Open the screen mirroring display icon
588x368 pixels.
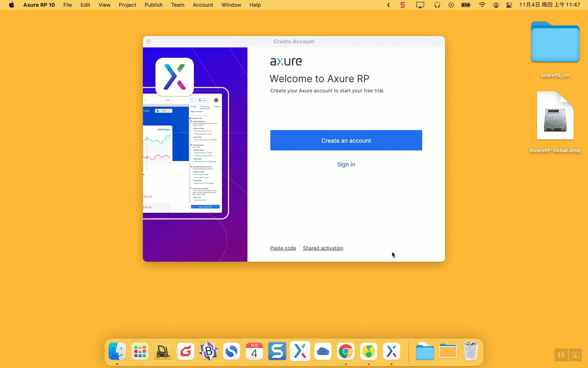[x=420, y=5]
